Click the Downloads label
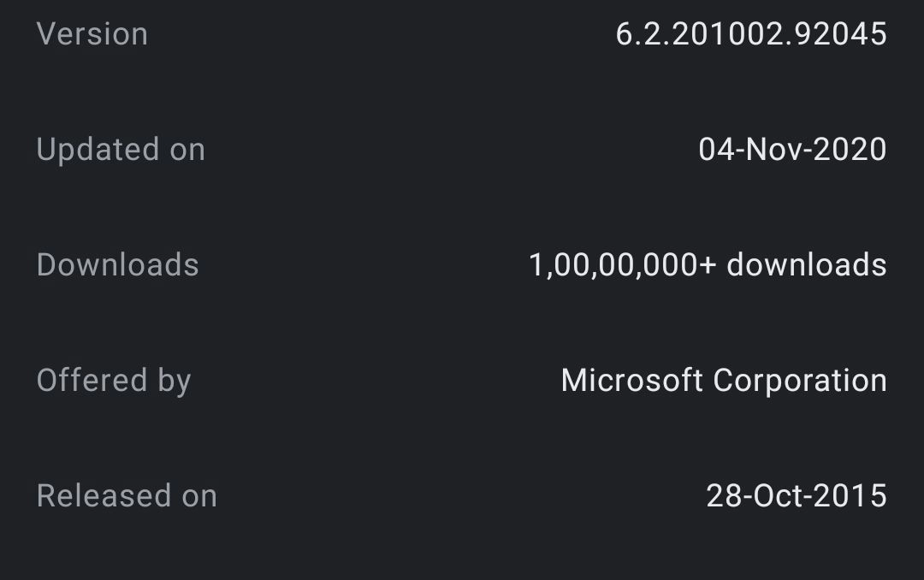The image size is (924, 580). point(118,265)
